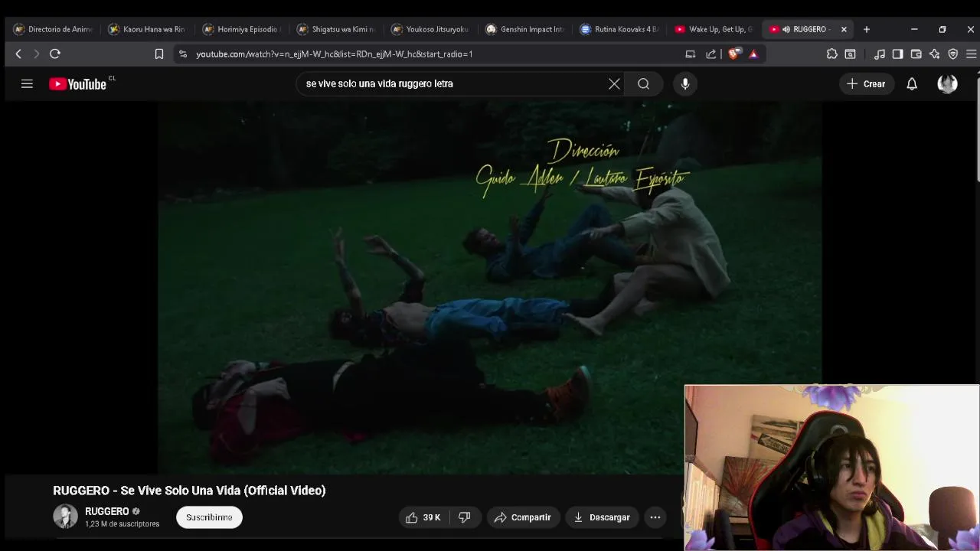Dislike the video with thumbs down

(x=464, y=517)
